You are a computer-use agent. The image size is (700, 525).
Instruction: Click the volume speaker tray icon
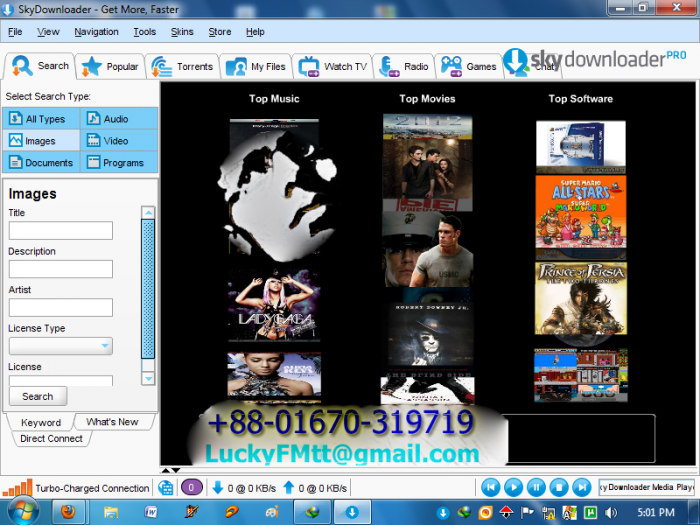(x=611, y=512)
